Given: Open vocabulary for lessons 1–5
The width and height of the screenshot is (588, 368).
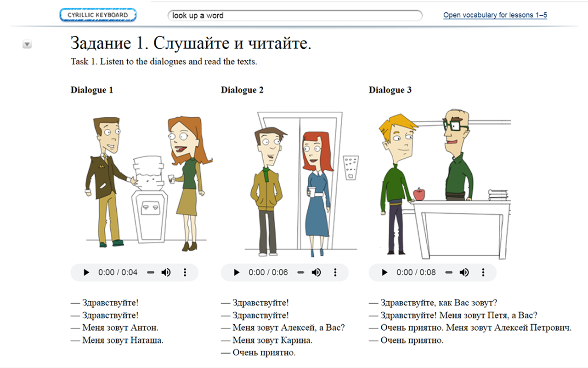Looking at the screenshot, I should click(x=494, y=15).
